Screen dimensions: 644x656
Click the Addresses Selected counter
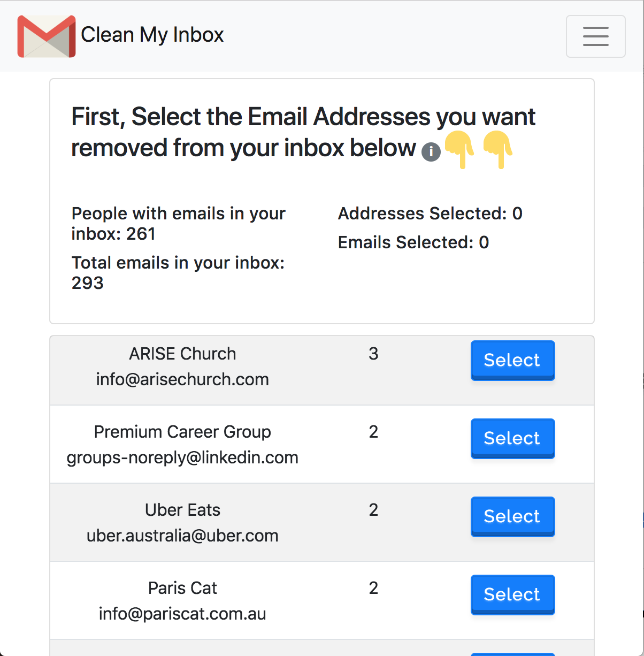[430, 213]
